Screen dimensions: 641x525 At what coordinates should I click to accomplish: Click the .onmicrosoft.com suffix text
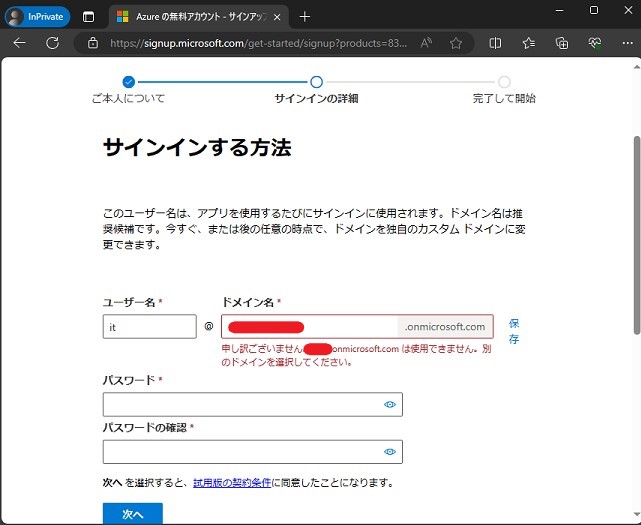click(x=445, y=327)
